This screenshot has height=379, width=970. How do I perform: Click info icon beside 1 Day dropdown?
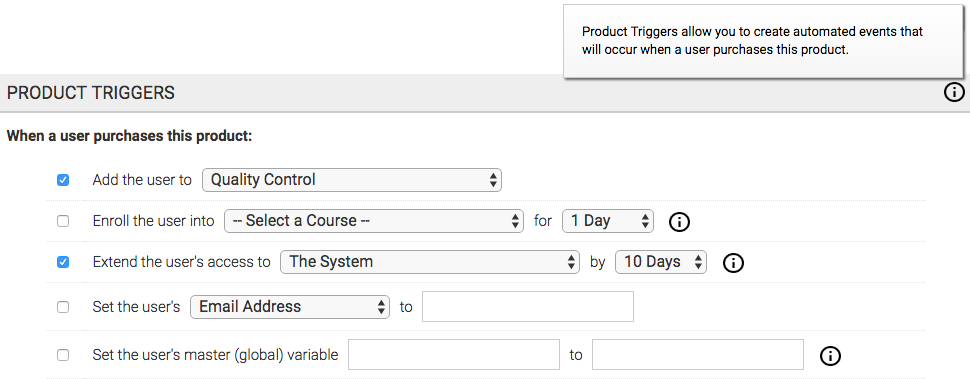click(679, 221)
